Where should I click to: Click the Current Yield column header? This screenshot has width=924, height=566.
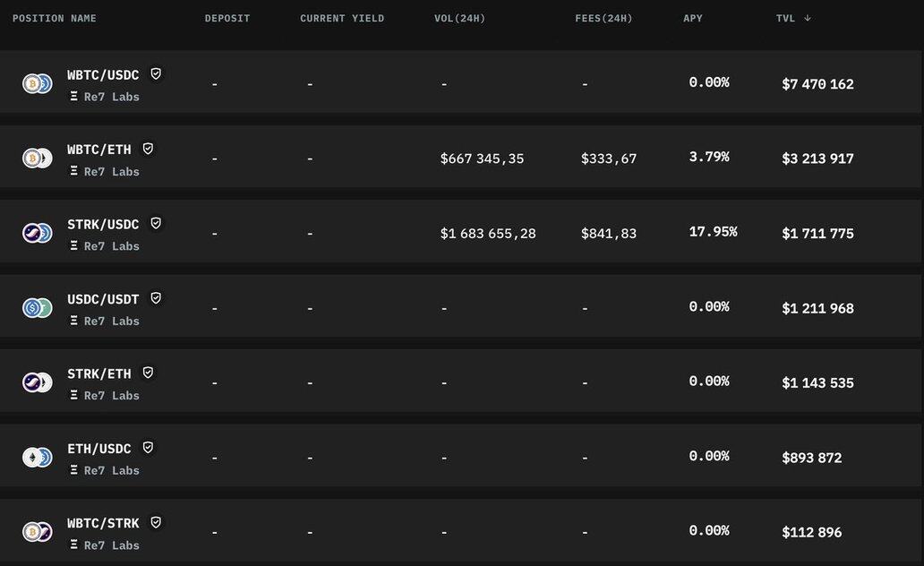(342, 18)
